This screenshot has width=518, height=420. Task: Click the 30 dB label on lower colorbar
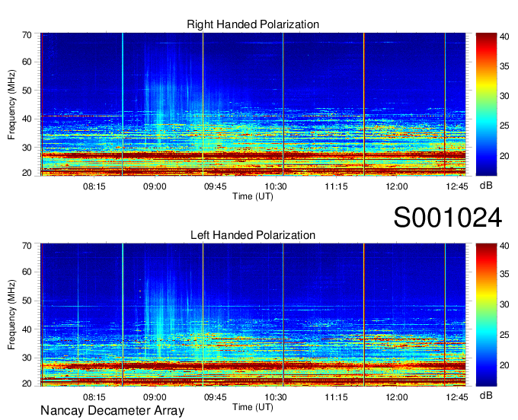point(504,304)
